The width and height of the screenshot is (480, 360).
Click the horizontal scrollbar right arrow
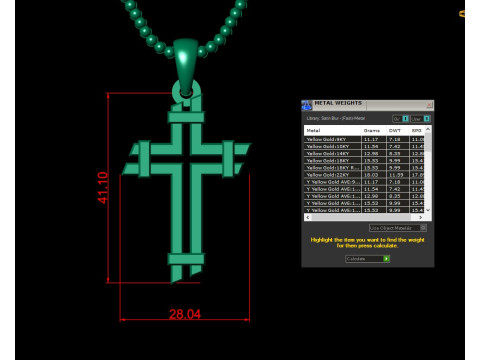(x=421, y=217)
